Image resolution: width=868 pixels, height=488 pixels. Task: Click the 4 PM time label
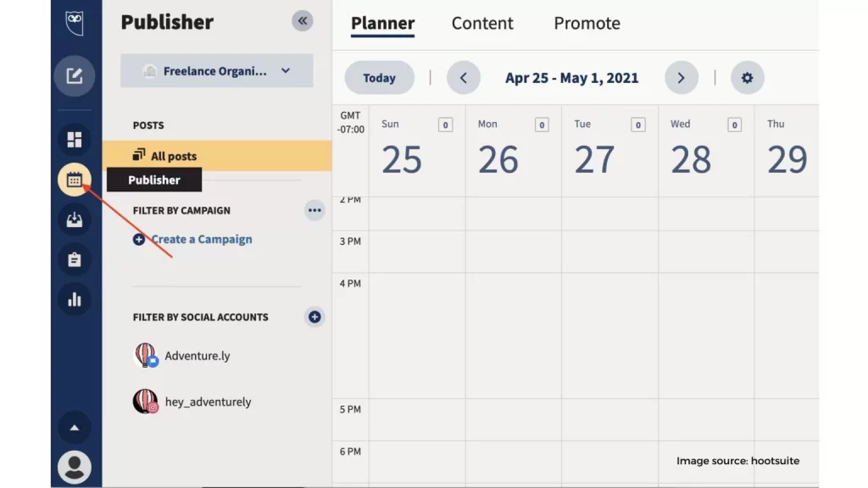click(x=350, y=283)
